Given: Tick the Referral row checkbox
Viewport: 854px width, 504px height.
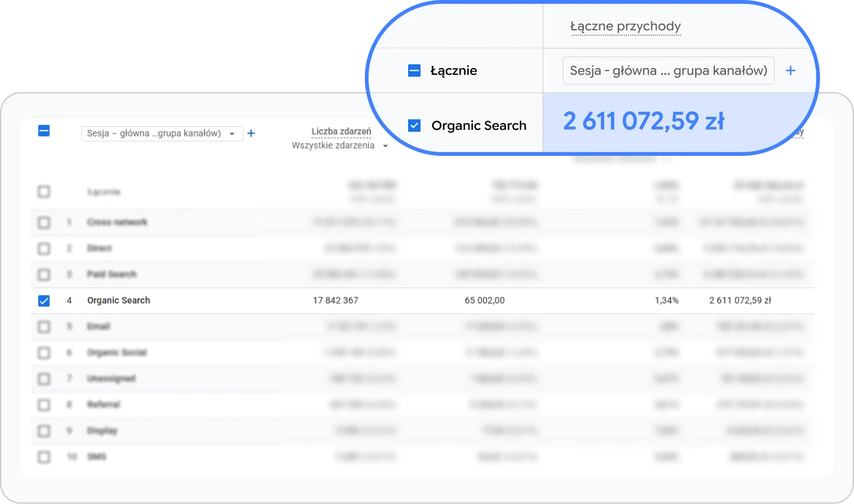Looking at the screenshot, I should [x=44, y=404].
